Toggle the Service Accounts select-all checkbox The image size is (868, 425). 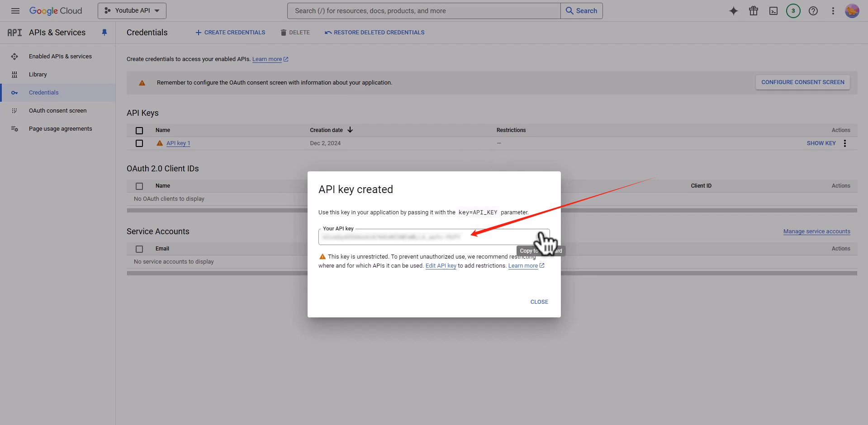139,249
